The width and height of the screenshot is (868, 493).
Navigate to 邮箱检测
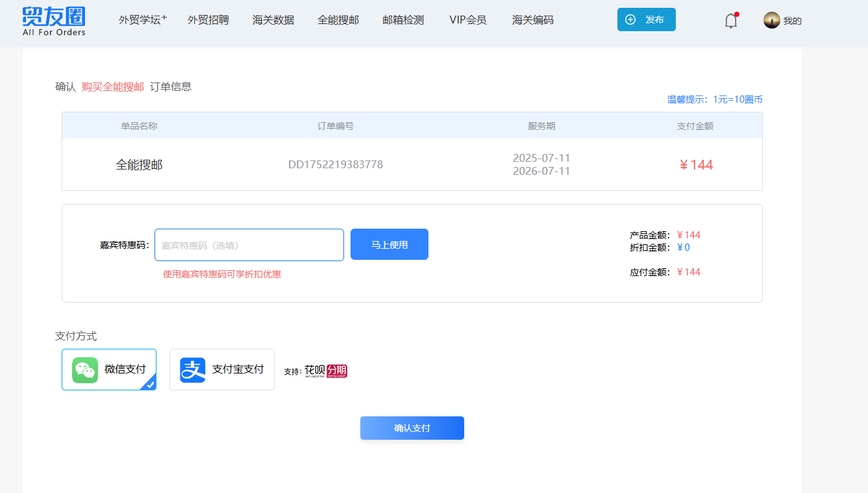click(x=403, y=20)
